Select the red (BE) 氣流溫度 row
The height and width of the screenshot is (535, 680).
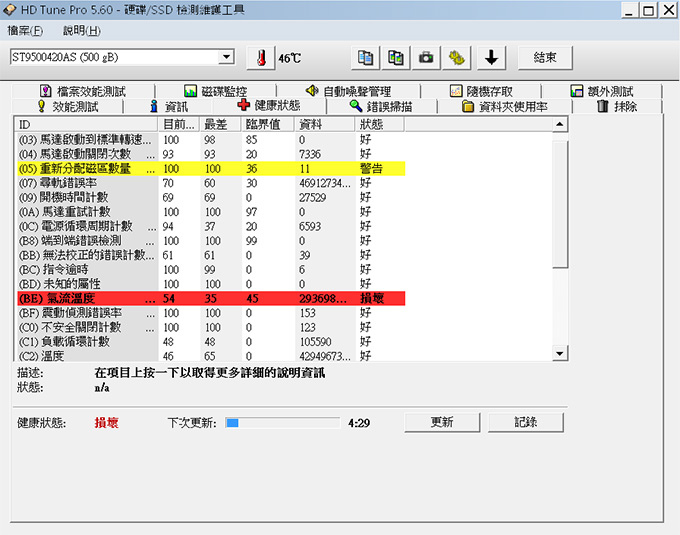[211, 298]
